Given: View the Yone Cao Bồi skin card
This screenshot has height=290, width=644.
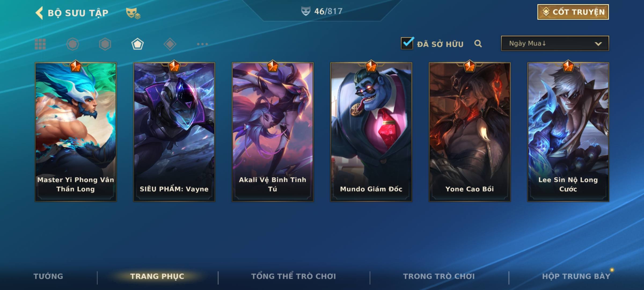Looking at the screenshot, I should [470, 132].
